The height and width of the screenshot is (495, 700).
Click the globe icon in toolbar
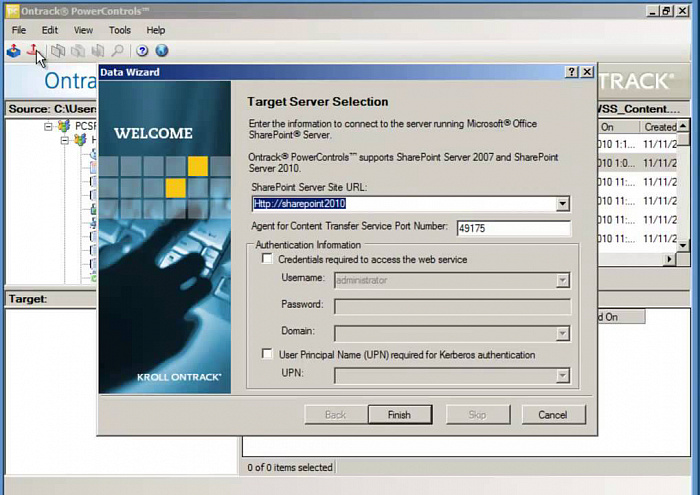click(161, 51)
